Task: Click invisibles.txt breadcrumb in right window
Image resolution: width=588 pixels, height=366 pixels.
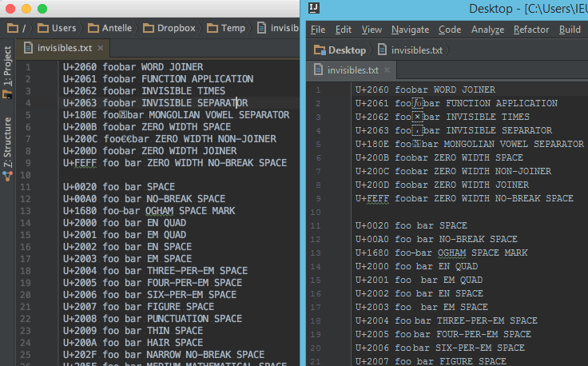Action: [x=411, y=50]
